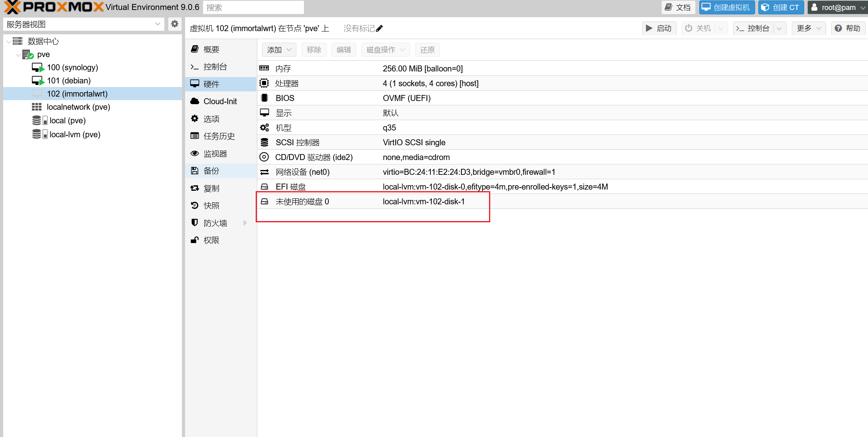Expand the 关机 dropdown arrow
The image size is (868, 437).
tap(720, 28)
